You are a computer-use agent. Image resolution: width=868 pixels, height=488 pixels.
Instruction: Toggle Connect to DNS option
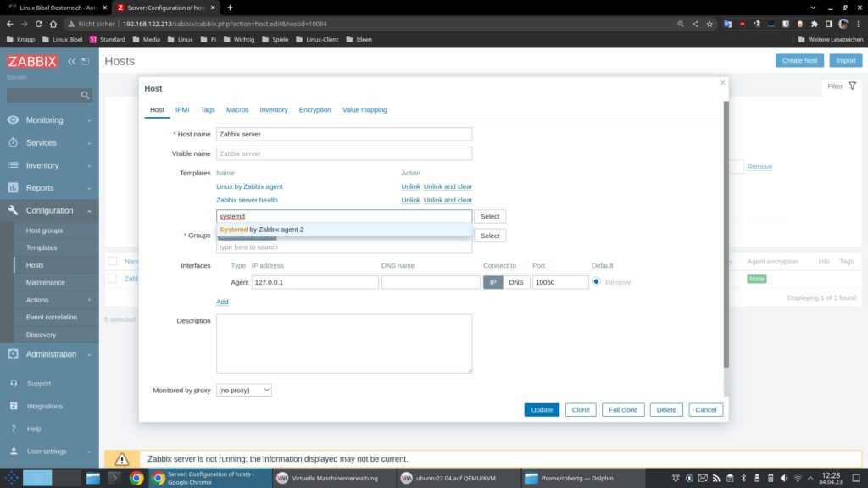[x=516, y=282]
